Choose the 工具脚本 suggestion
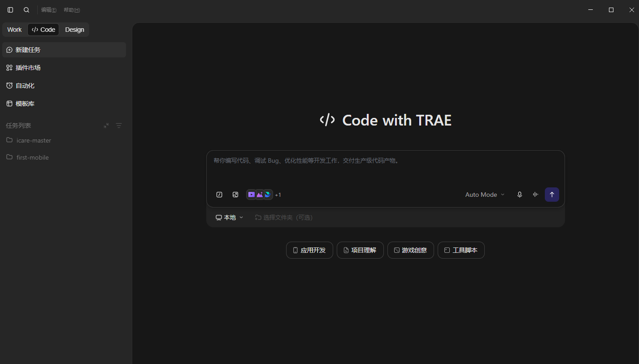 click(461, 250)
